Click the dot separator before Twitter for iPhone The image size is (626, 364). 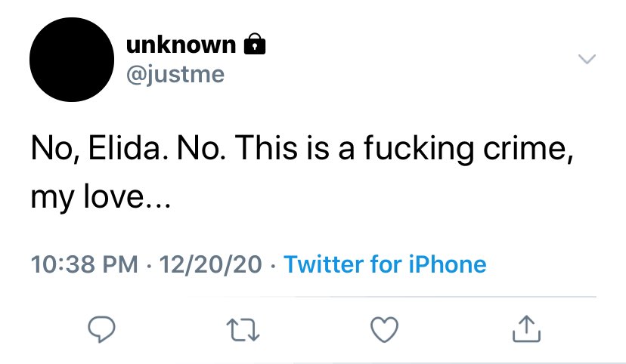[273, 265]
